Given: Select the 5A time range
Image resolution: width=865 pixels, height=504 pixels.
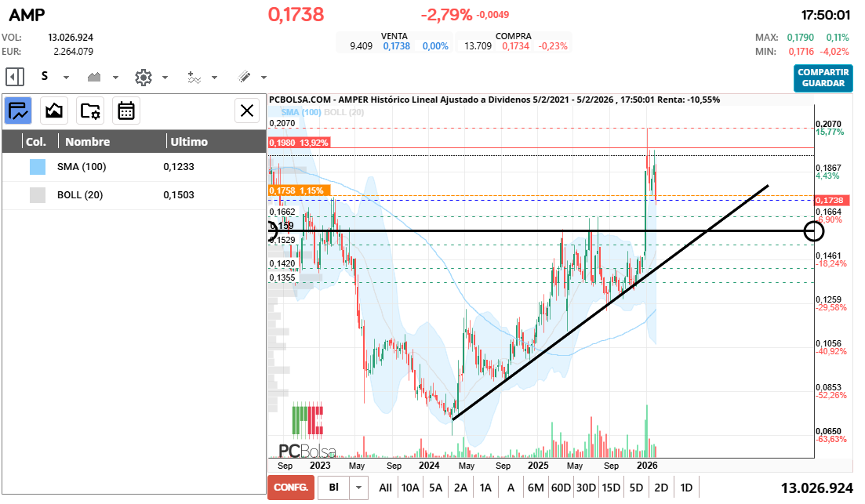Looking at the screenshot, I should coord(435,488).
